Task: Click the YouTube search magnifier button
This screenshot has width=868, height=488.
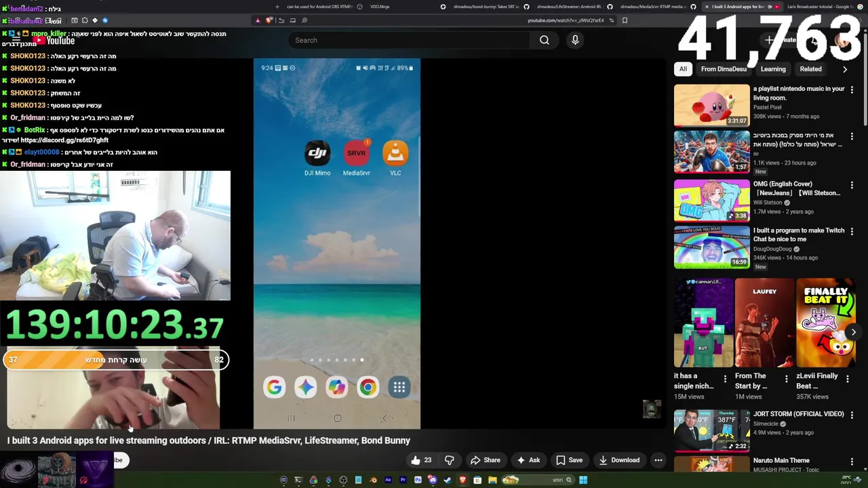Action: pos(544,40)
